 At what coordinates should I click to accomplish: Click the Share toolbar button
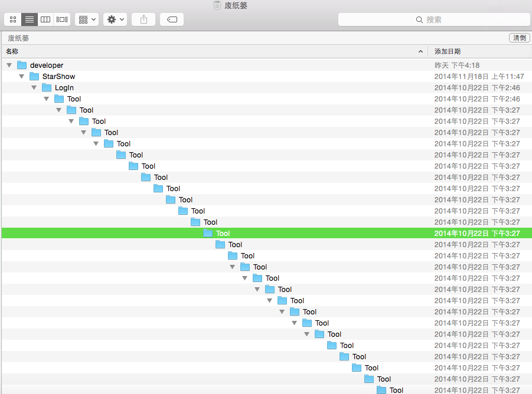tap(143, 19)
